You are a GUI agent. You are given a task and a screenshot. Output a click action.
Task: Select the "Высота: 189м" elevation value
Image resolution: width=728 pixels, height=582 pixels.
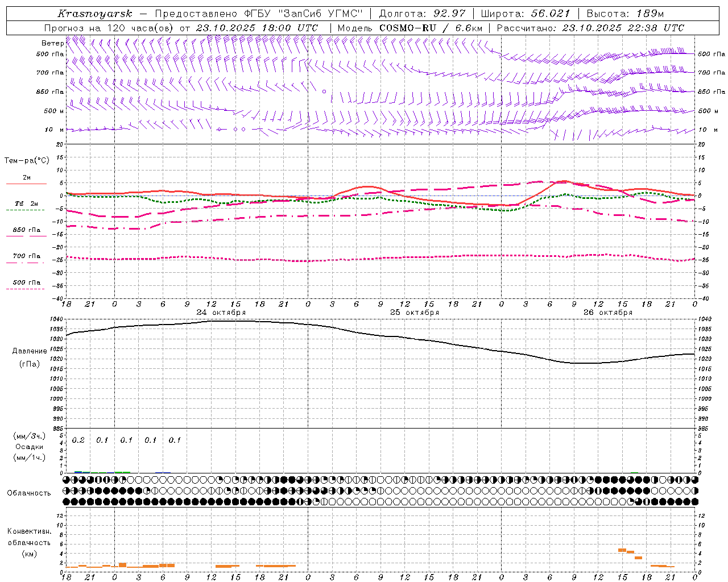tap(624, 14)
